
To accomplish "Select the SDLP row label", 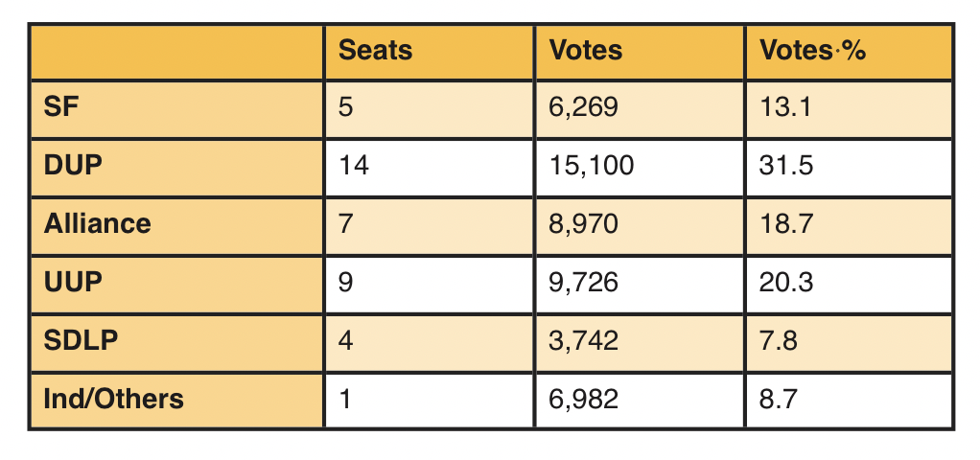I will (x=80, y=340).
